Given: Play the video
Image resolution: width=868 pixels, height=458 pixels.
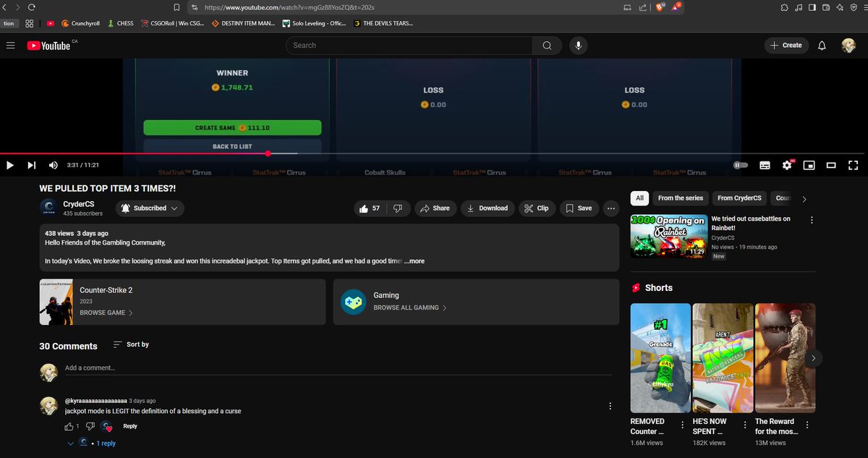Looking at the screenshot, I should click(10, 165).
